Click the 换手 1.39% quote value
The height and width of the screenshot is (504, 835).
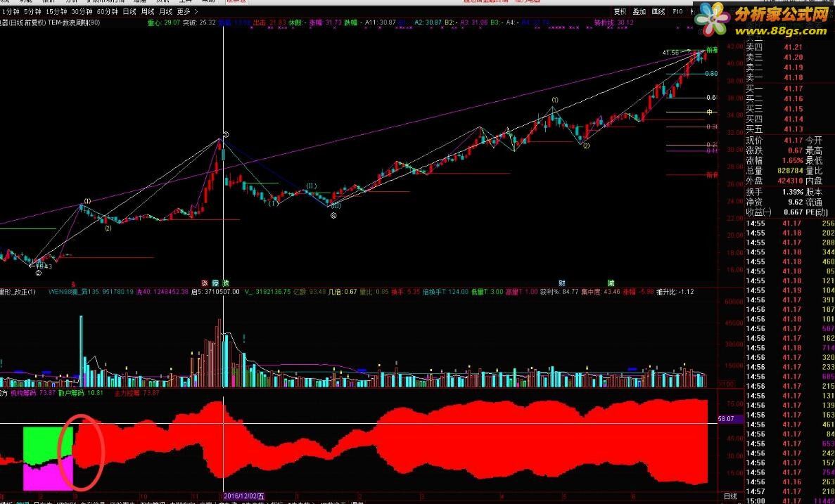coord(793,192)
